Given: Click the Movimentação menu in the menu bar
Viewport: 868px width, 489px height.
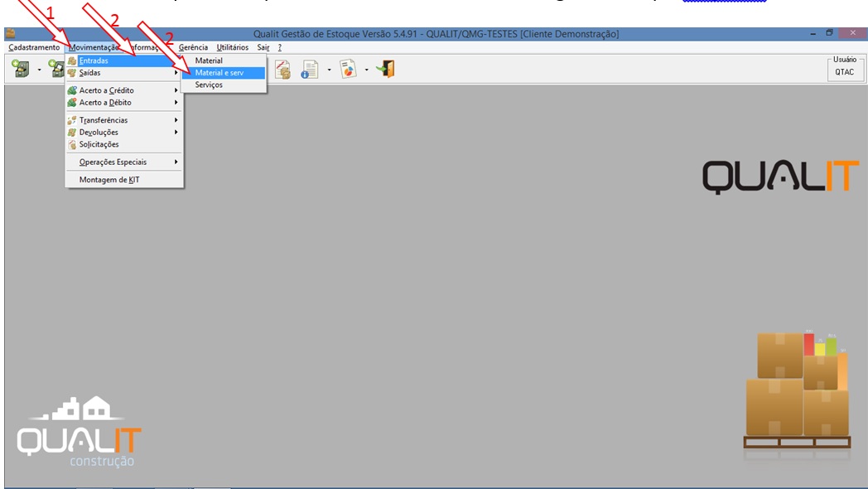Looking at the screenshot, I should pyautogui.click(x=94, y=47).
